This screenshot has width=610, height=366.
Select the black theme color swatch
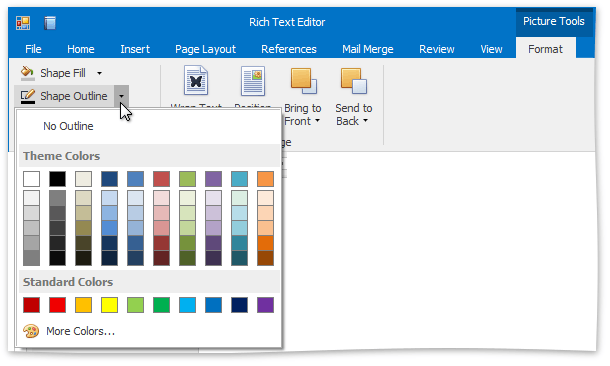[58, 179]
